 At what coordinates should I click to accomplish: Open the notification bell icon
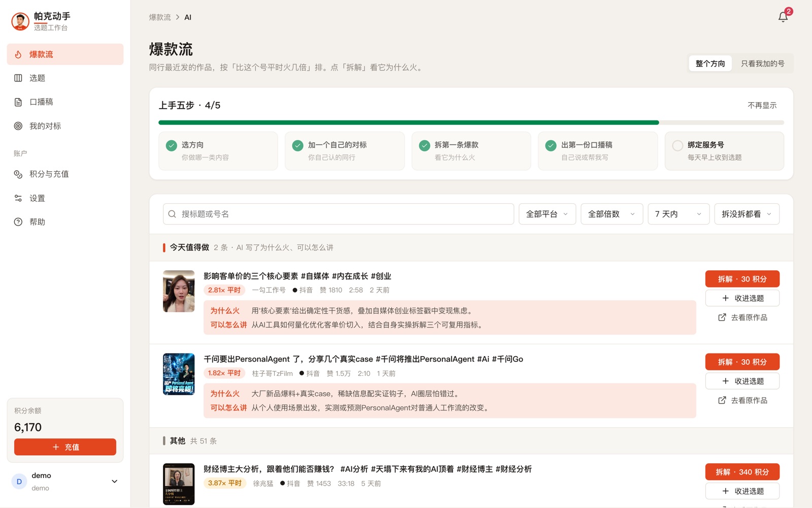pos(783,17)
